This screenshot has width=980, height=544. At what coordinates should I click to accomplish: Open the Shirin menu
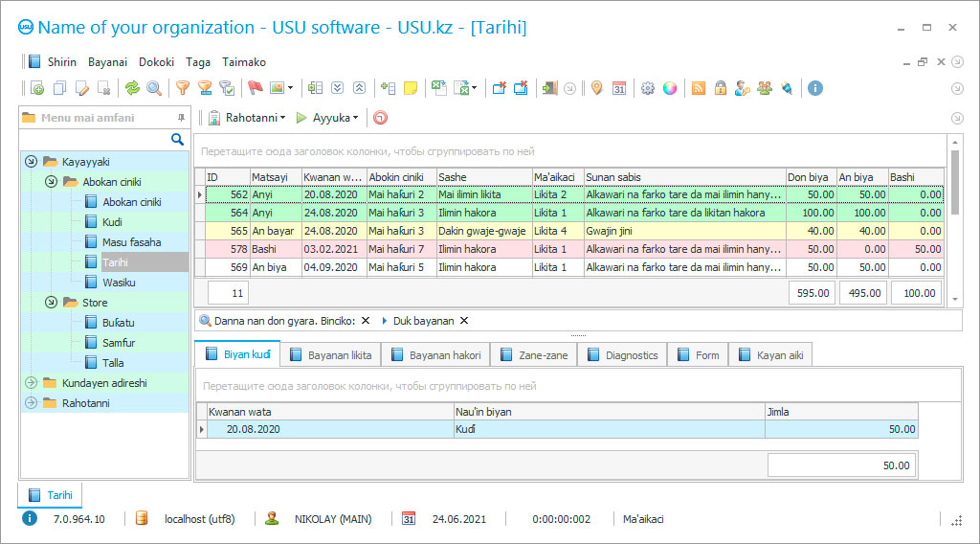pyautogui.click(x=60, y=61)
